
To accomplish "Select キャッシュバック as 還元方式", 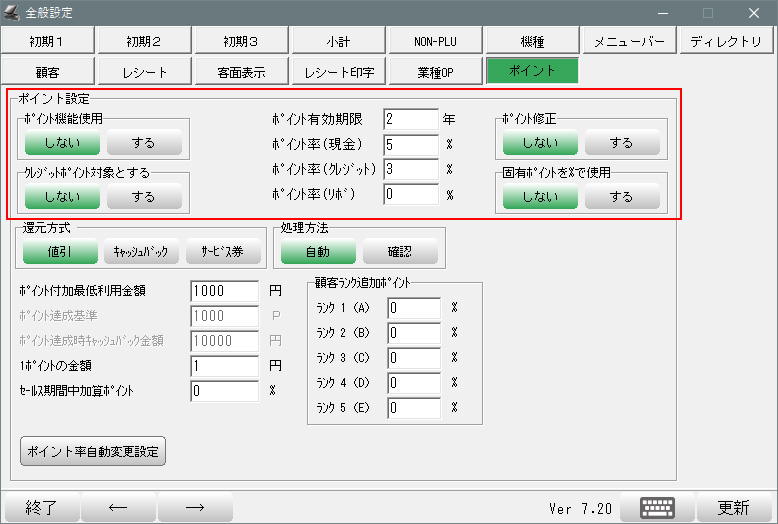I will coord(140,251).
